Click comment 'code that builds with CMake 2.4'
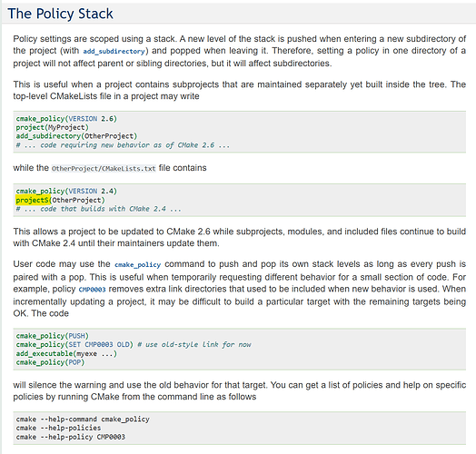The height and width of the screenshot is (454, 476). (x=99, y=209)
